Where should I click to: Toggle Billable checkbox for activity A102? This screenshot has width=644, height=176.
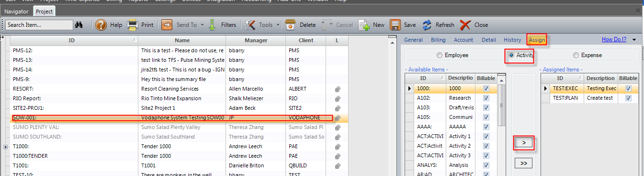click(x=486, y=98)
